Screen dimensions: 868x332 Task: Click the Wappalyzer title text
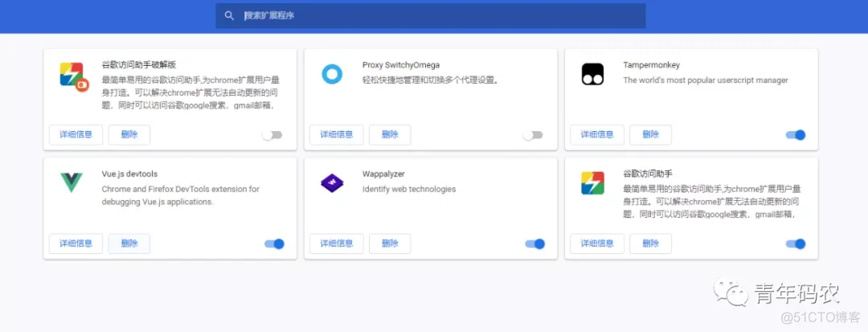pyautogui.click(x=385, y=174)
